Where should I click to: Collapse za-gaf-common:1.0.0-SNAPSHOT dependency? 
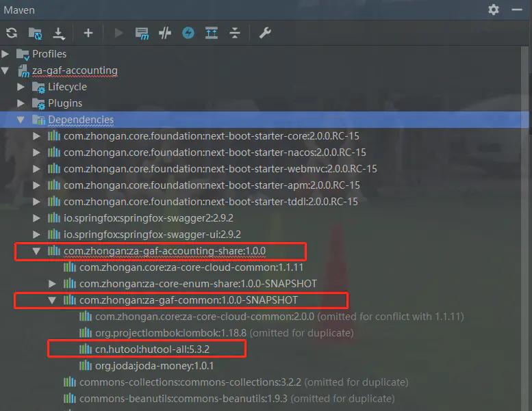pyautogui.click(x=52, y=300)
